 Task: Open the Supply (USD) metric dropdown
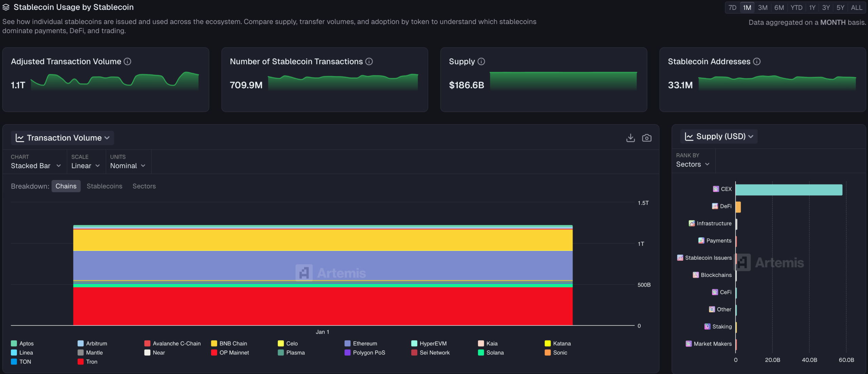pyautogui.click(x=719, y=136)
